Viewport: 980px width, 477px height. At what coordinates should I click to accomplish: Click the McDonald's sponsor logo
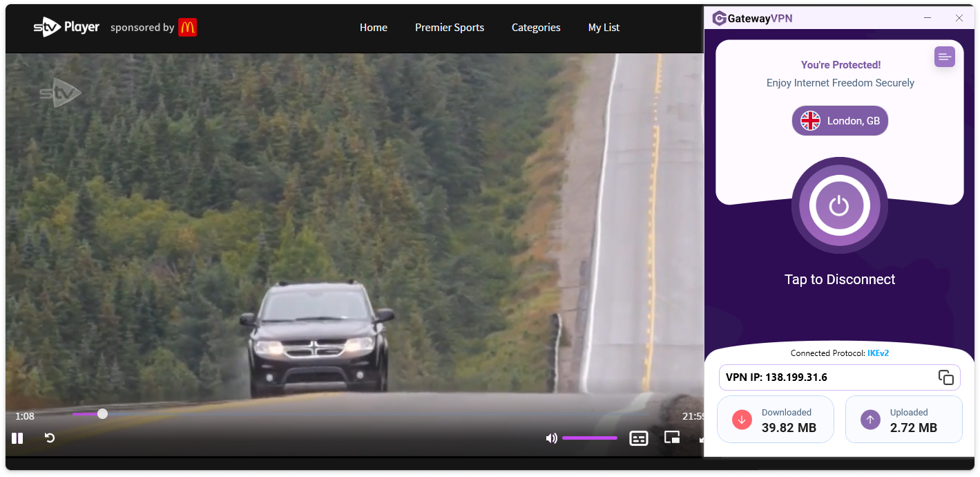[x=187, y=28]
